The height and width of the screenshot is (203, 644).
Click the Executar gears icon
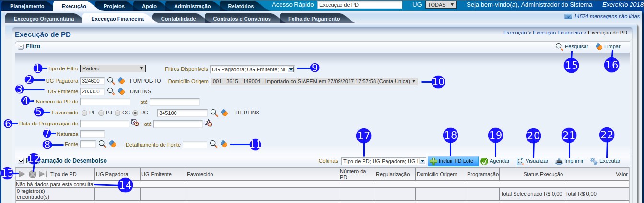click(594, 161)
